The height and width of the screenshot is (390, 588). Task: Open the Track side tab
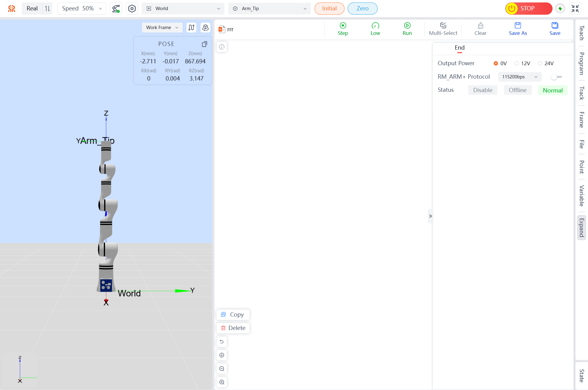(581, 93)
